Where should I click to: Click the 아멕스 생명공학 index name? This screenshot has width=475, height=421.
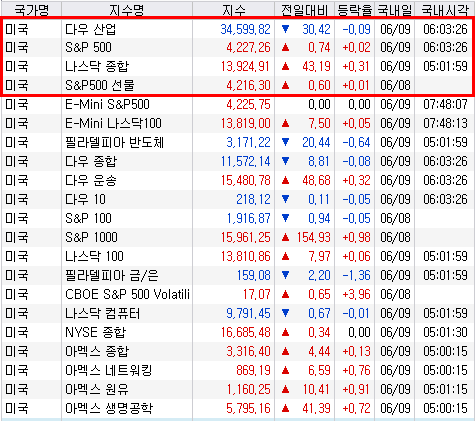pos(109,408)
